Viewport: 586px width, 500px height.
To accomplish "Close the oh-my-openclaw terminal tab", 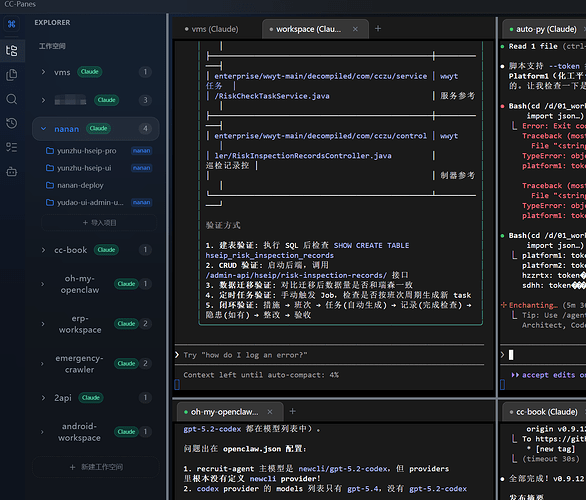I will click(x=270, y=412).
